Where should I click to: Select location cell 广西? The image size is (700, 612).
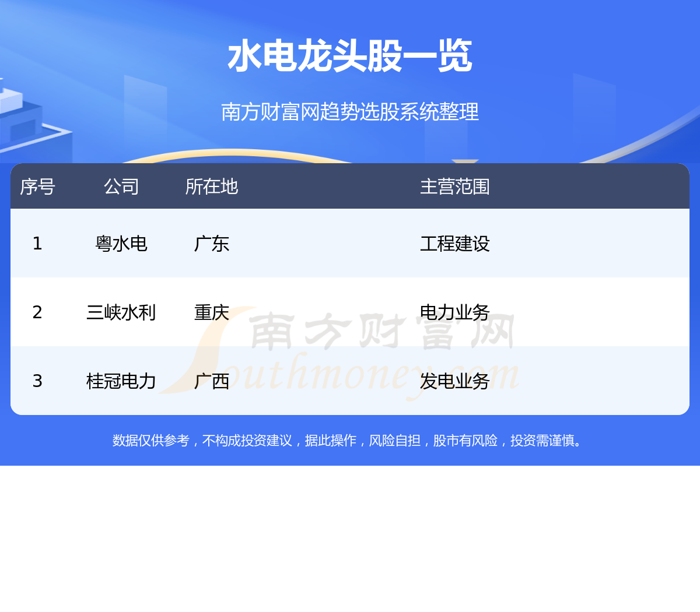pos(212,381)
